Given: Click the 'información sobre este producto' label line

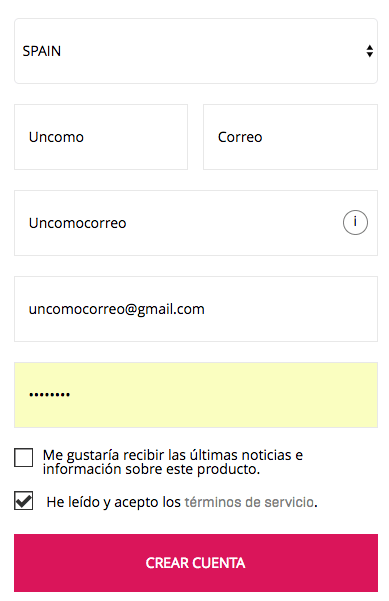Looking at the screenshot, I should click(151, 469).
